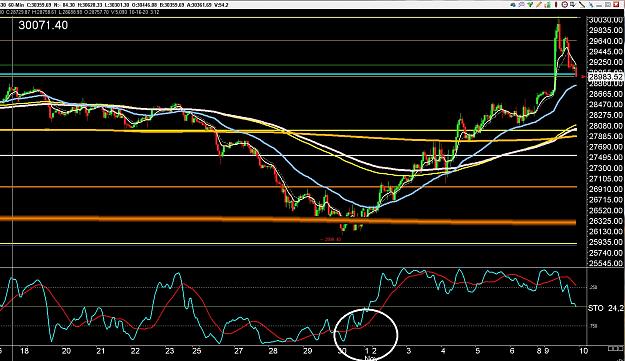This screenshot has width=625, height=361.
Task: Click the 28665.00 price axis label
Action: point(605,94)
